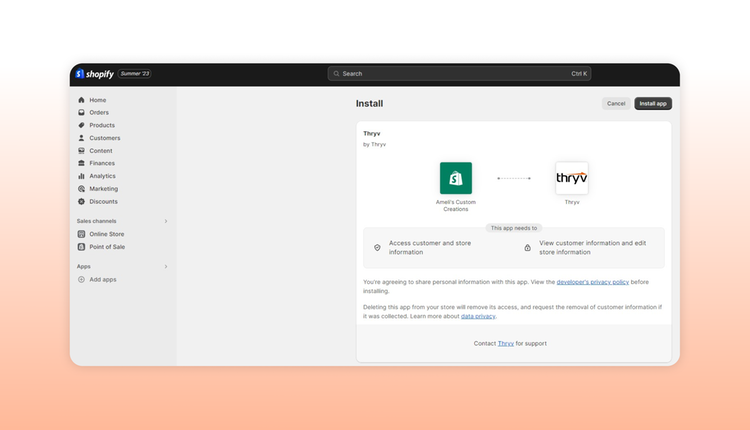Viewport: 750px width, 430px height.
Task: Open Marketing section
Action: 103,188
